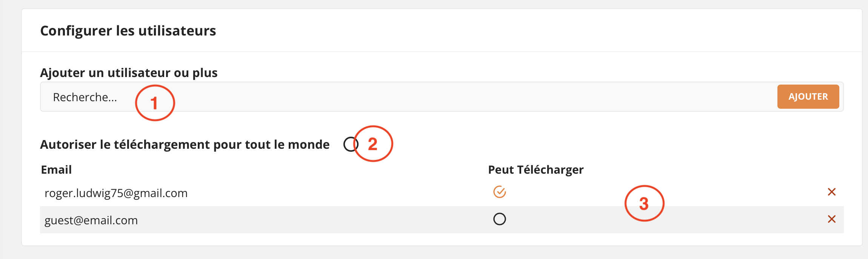Image resolution: width=868 pixels, height=259 pixels.
Task: Select the guest@email.com email text
Action: pyautogui.click(x=91, y=220)
